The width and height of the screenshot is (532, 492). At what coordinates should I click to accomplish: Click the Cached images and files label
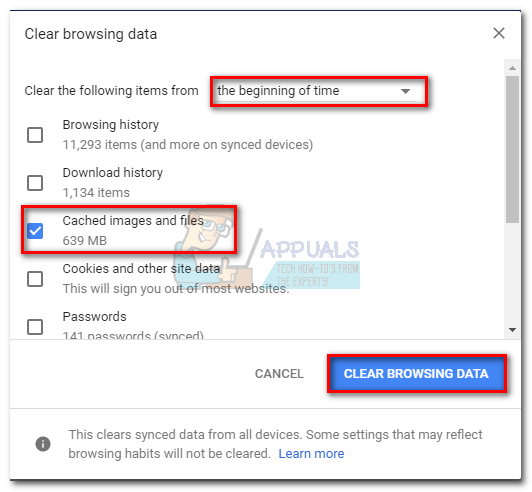coord(133,221)
